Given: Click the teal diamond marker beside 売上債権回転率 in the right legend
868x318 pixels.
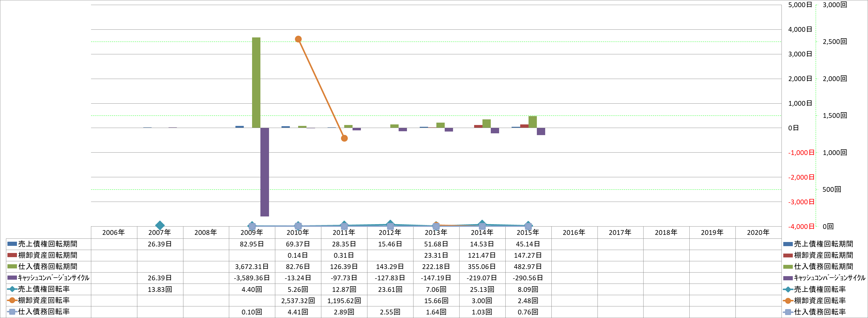Looking at the screenshot, I should (x=788, y=289).
